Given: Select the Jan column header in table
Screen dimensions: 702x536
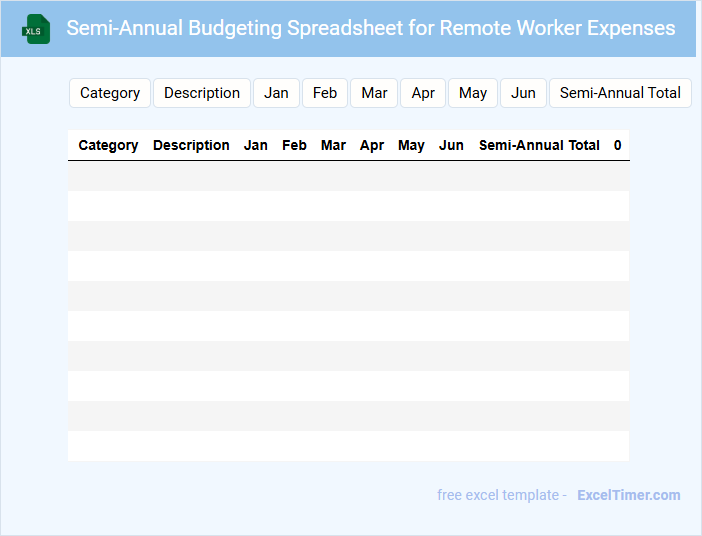Looking at the screenshot, I should [256, 145].
